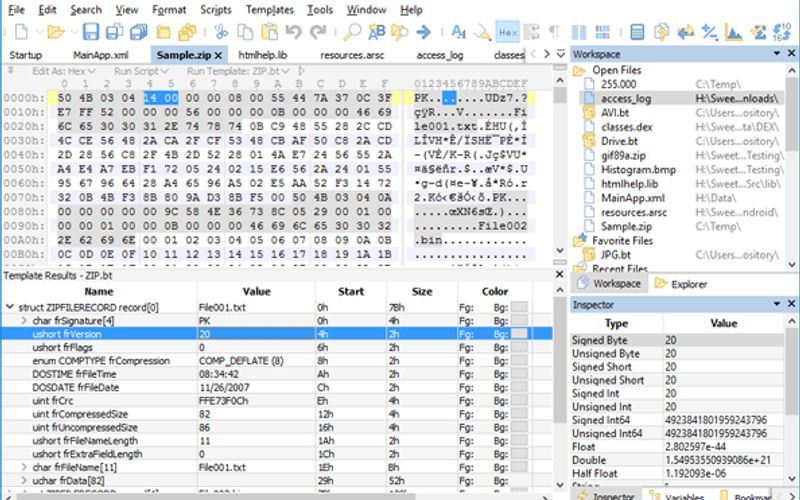Click the Undo arrow icon

click(291, 33)
